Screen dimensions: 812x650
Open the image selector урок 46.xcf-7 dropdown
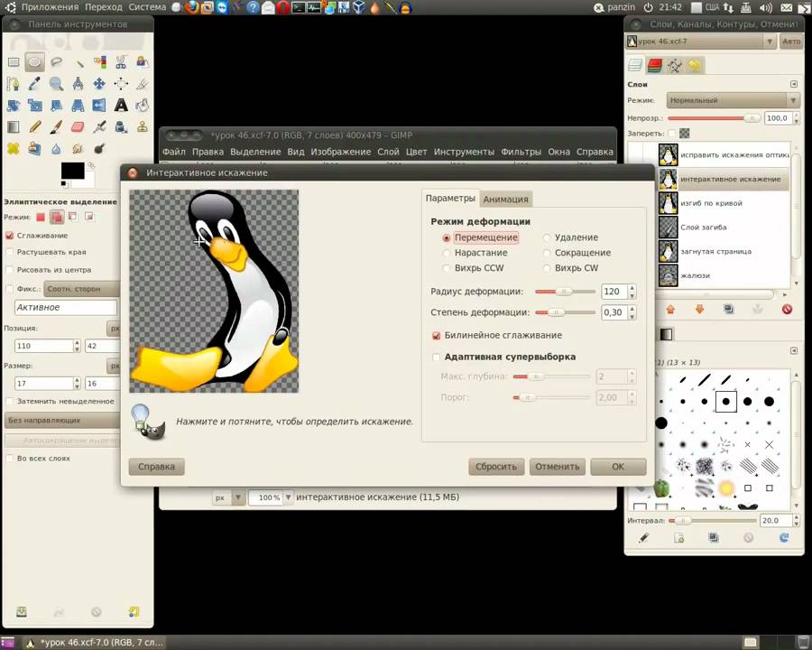pos(701,41)
